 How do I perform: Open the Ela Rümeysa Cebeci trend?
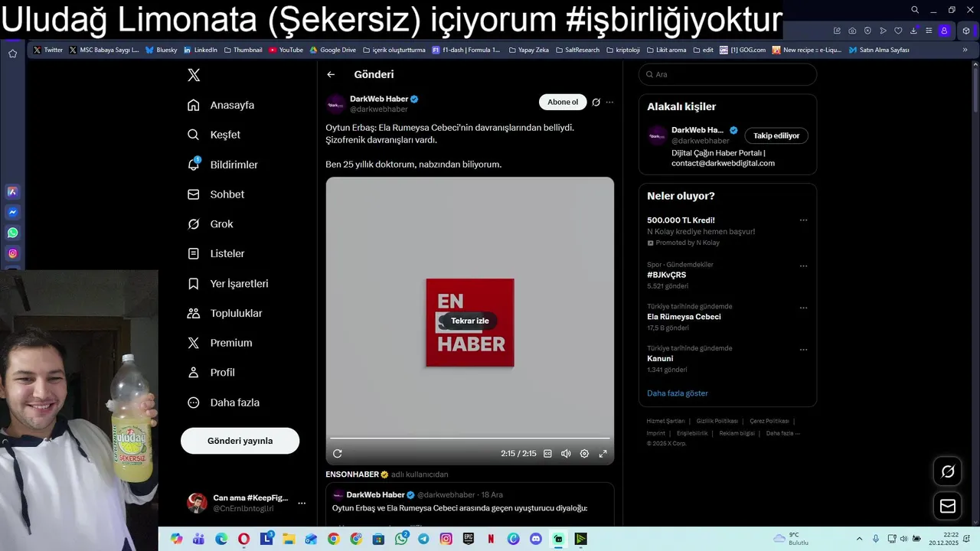click(684, 317)
